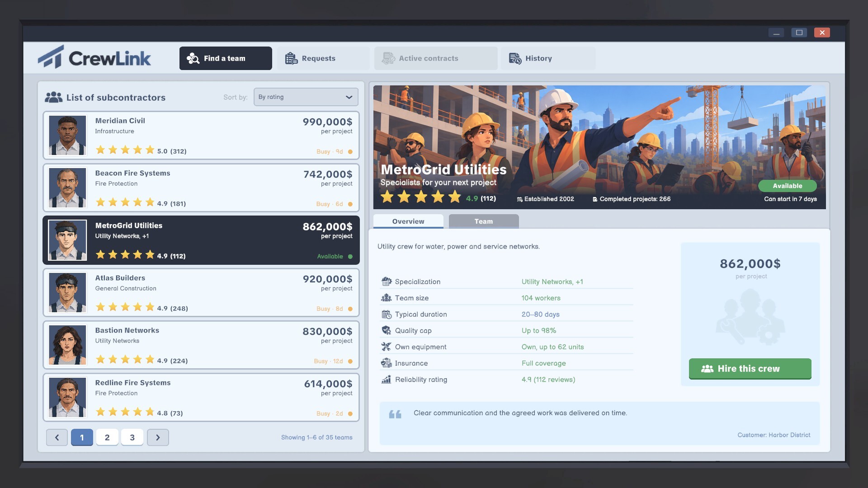Viewport: 868px width, 488px height.
Task: Click the Own equipment tools icon
Action: pyautogui.click(x=386, y=347)
